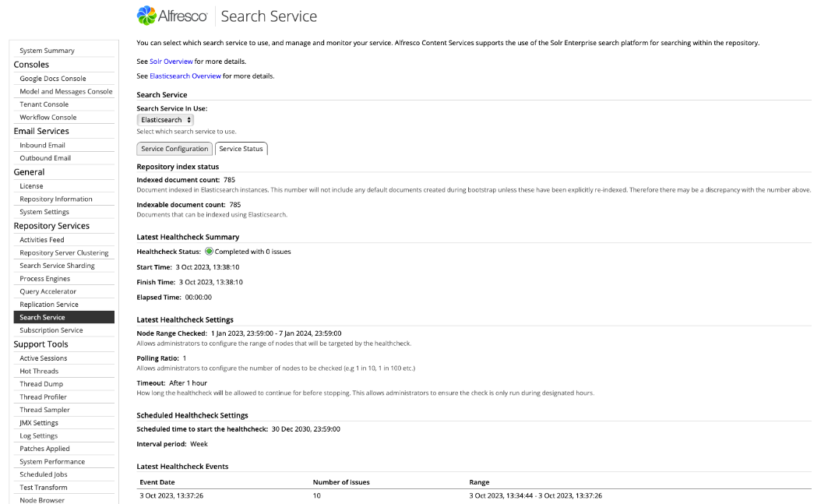Open Model and Messages Console
The image size is (835, 504).
[x=66, y=91]
